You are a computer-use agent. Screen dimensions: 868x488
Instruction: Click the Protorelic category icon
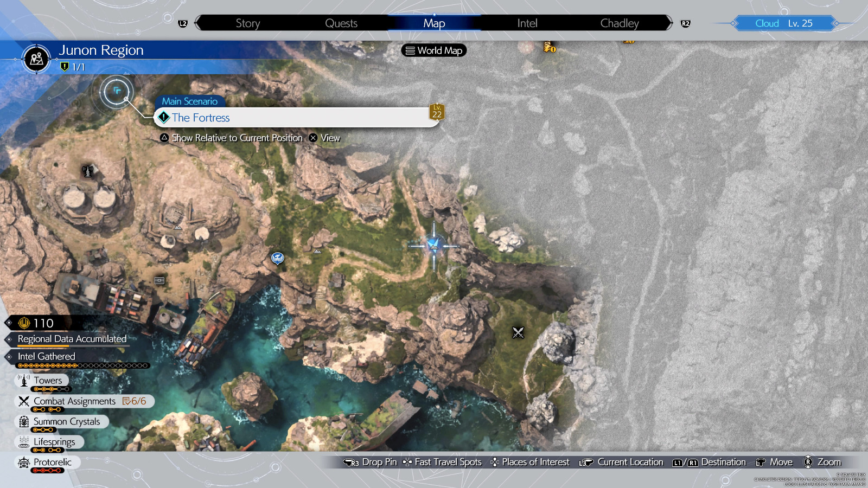coord(23,462)
